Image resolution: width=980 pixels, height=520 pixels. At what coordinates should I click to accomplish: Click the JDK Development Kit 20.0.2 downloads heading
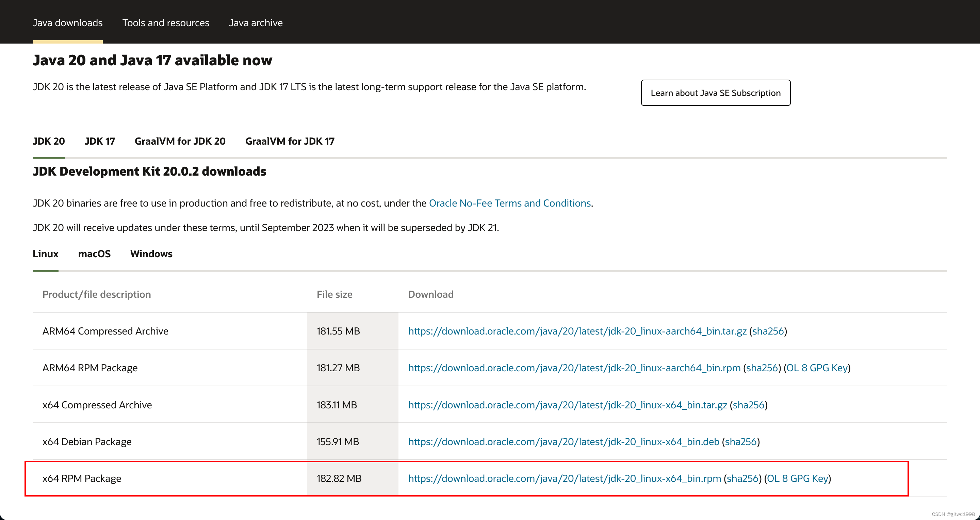click(x=149, y=172)
